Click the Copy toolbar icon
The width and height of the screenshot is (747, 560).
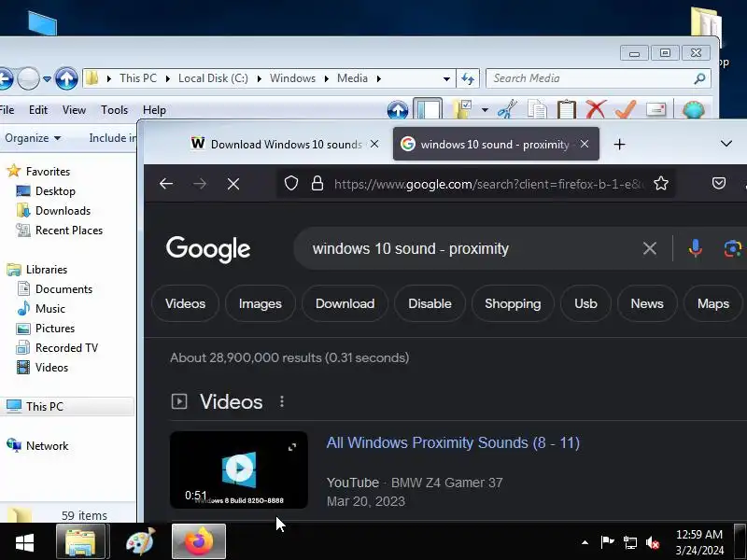pos(537,109)
